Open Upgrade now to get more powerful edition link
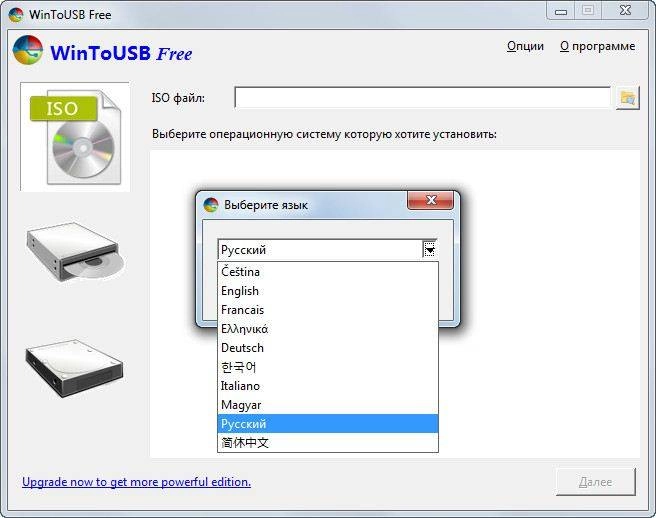This screenshot has width=656, height=518. [136, 482]
